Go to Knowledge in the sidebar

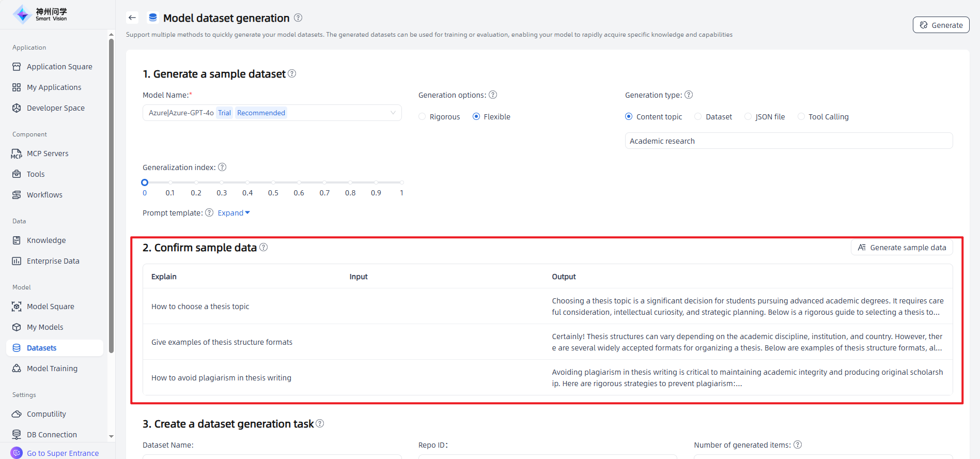click(x=46, y=240)
